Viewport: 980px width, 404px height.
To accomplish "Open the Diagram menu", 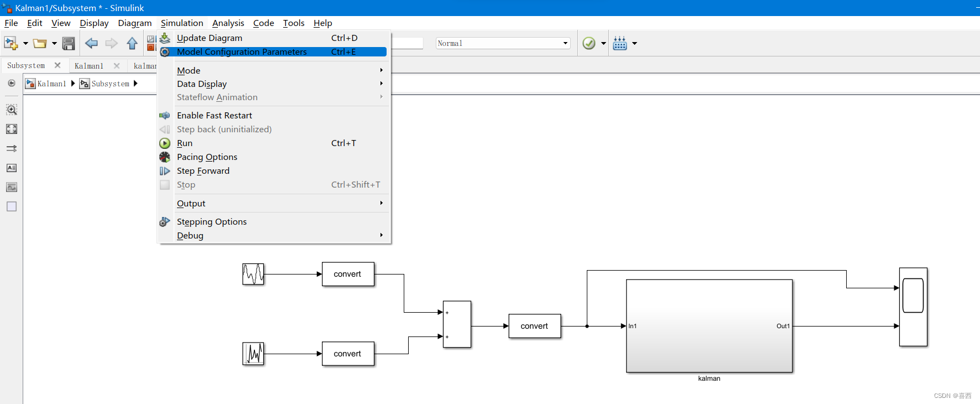I will click(x=134, y=23).
